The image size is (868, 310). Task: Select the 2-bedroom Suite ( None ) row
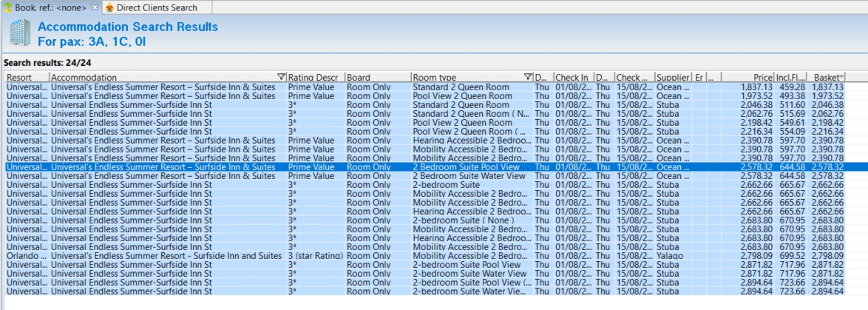[x=425, y=220]
